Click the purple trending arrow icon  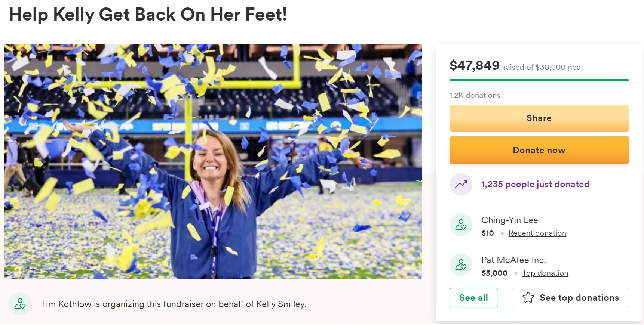[461, 184]
